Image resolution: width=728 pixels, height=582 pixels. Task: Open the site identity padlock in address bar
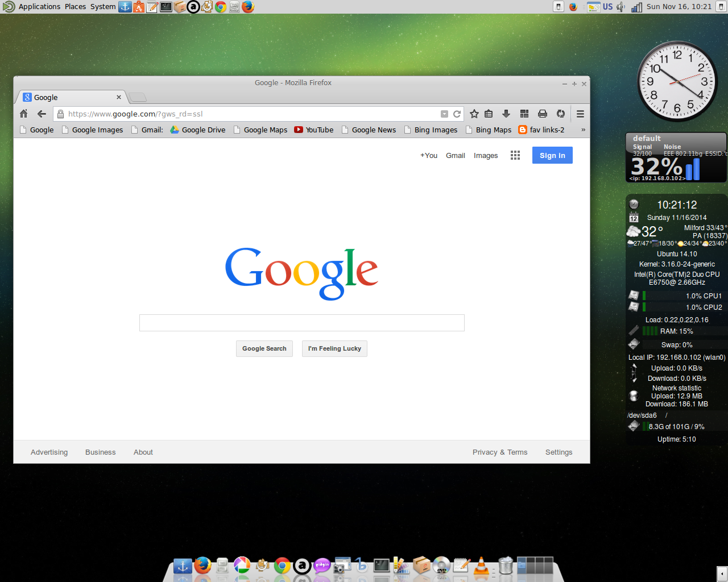click(x=61, y=114)
